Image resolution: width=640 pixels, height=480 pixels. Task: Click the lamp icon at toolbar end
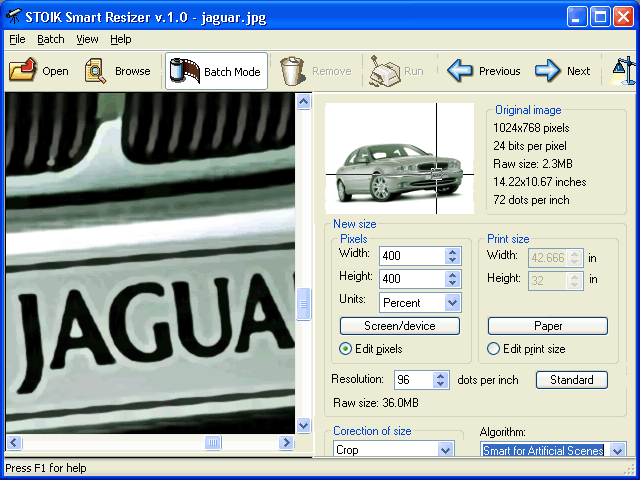point(623,71)
